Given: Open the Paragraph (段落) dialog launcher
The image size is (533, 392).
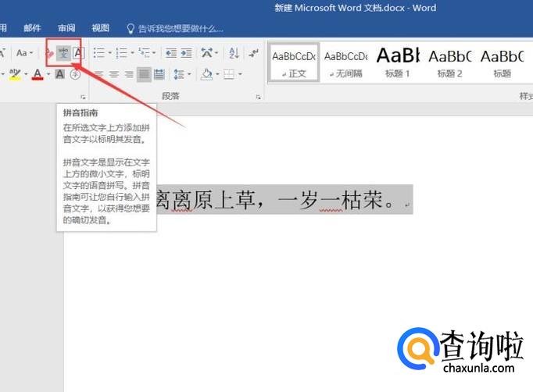Looking at the screenshot, I should [259, 97].
